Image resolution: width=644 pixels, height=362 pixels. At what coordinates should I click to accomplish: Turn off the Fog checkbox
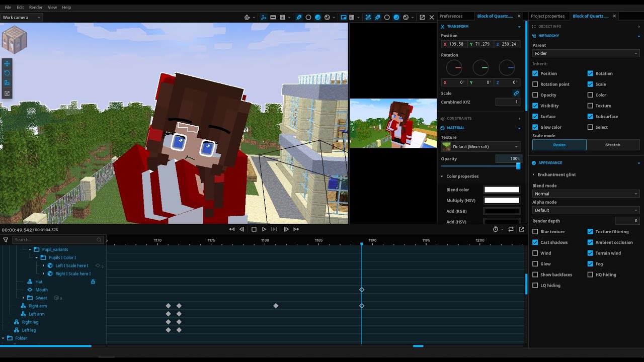[590, 264]
